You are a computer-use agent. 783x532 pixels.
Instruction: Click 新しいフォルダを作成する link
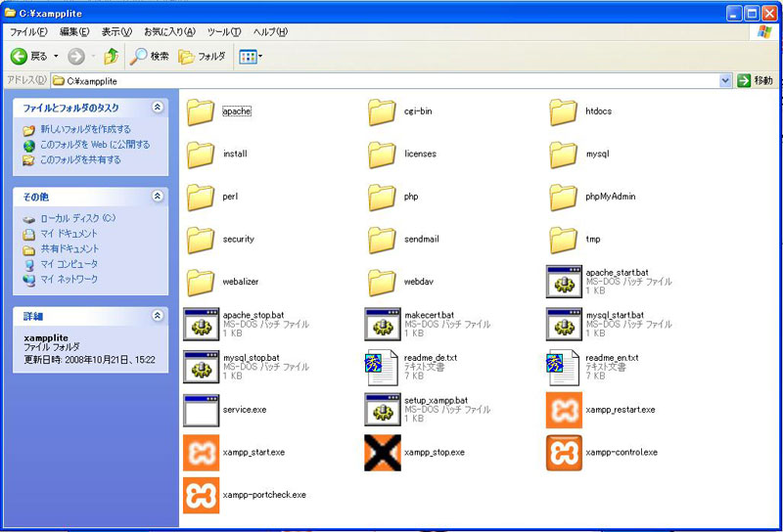pyautogui.click(x=85, y=129)
